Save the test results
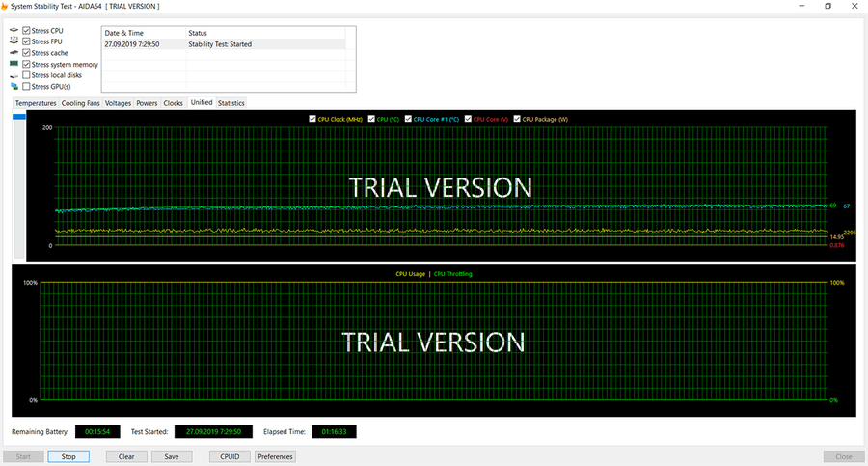This screenshot has height=466, width=868. 172,456
